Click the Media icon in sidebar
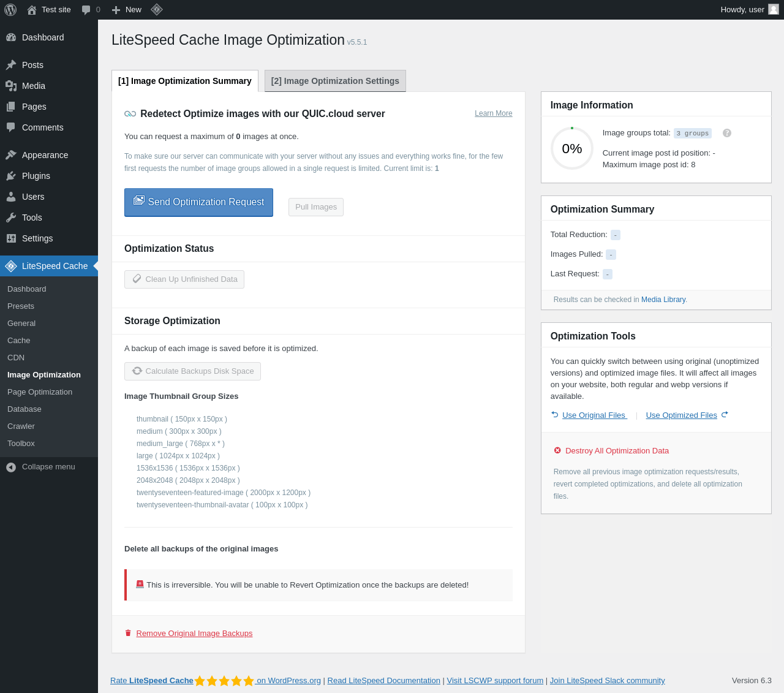This screenshot has height=693, width=784. click(x=11, y=86)
